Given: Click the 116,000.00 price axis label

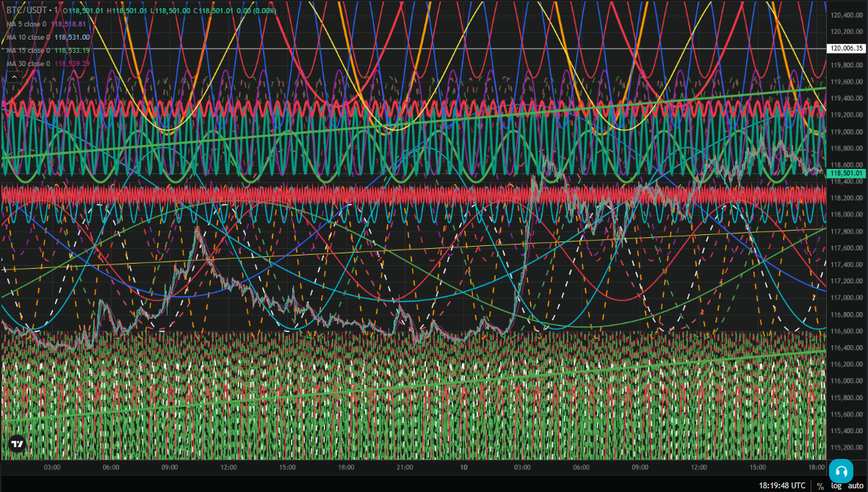Looking at the screenshot, I should 847,381.
